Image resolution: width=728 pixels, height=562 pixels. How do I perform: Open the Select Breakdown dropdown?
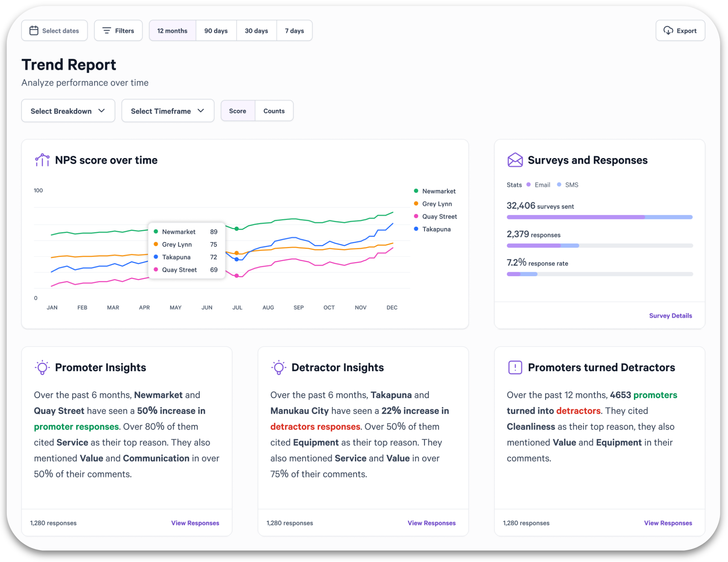point(68,111)
